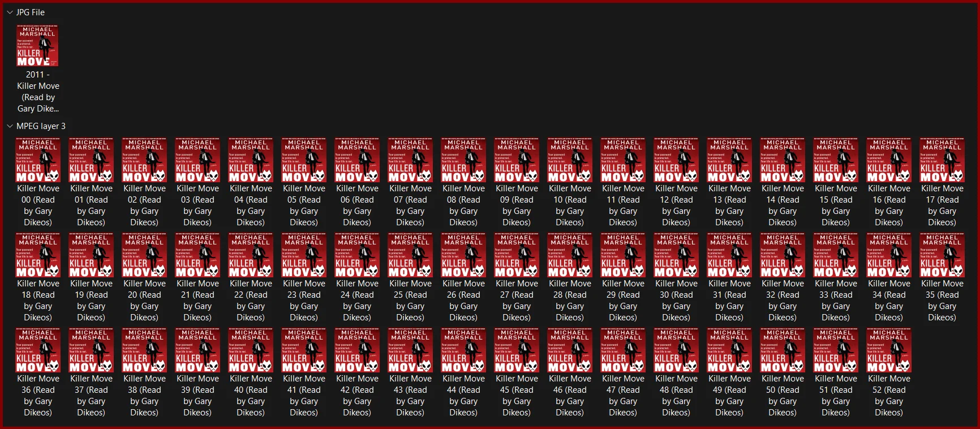Select Killer Move 40 audio file icon
980x429 pixels.
coord(251,350)
